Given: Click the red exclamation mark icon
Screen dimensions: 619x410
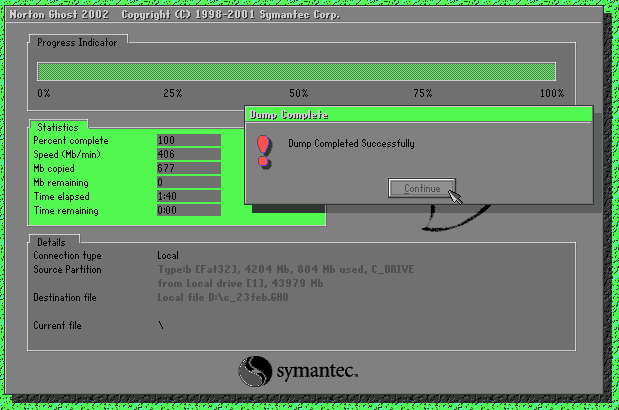Looking at the screenshot, I should 264,152.
